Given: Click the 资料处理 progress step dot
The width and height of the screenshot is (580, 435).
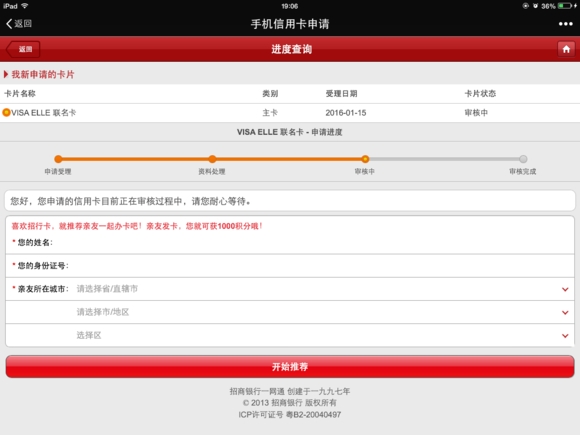Looking at the screenshot, I should (x=212, y=159).
